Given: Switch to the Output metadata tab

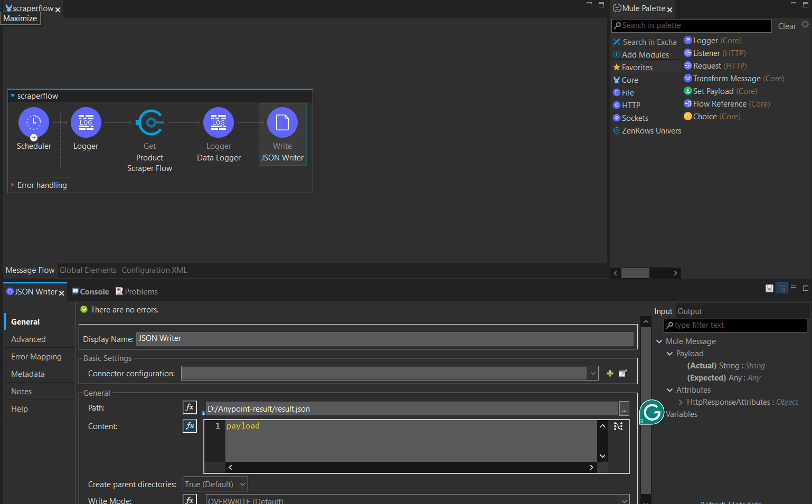Looking at the screenshot, I should [x=690, y=311].
